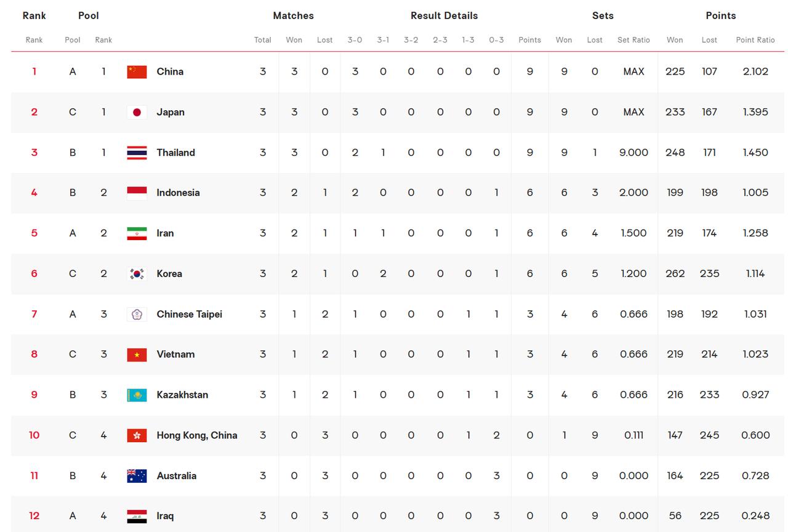
Task: Click the Japan flag icon
Action: click(137, 112)
